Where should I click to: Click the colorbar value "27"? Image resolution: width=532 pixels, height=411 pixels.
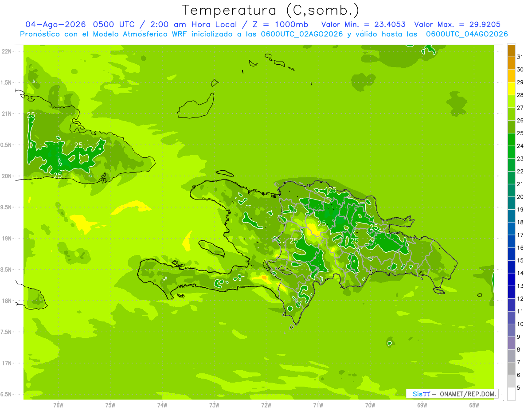point(520,108)
